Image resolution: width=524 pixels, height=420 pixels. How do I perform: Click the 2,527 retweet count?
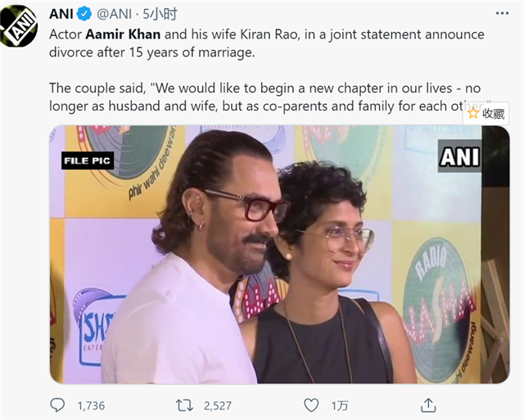coord(217,405)
